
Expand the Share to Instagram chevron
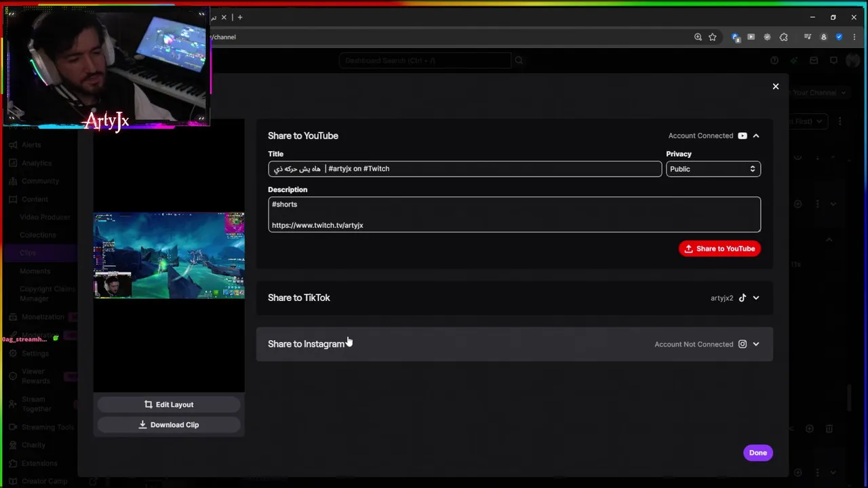[756, 344]
